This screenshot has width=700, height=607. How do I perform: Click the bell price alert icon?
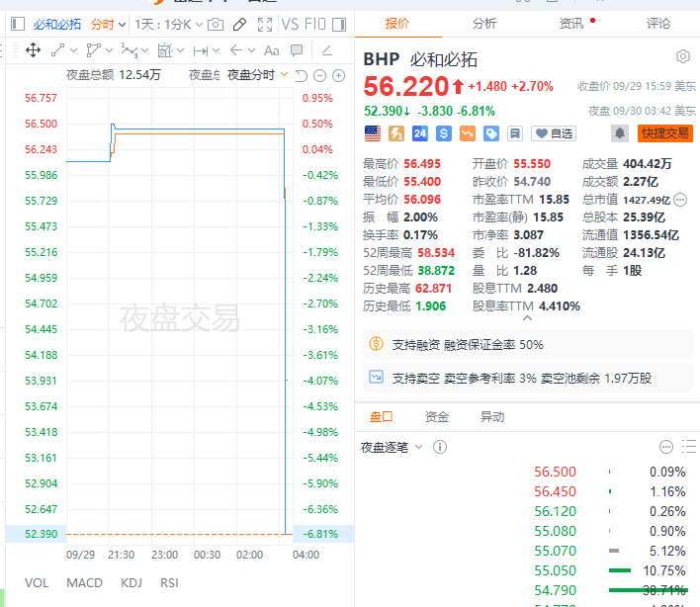point(620,133)
